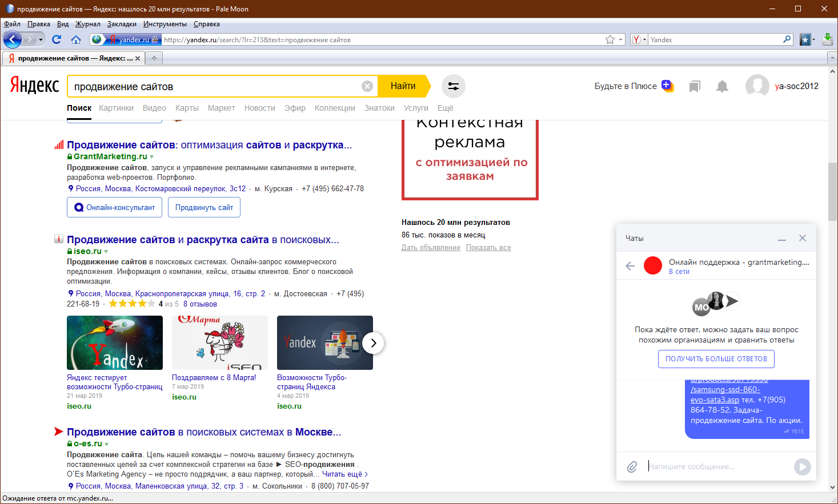This screenshot has width=838, height=504.
Task: Expand 'Читать ещё' in o-es.ru snippet
Action: 345,474
